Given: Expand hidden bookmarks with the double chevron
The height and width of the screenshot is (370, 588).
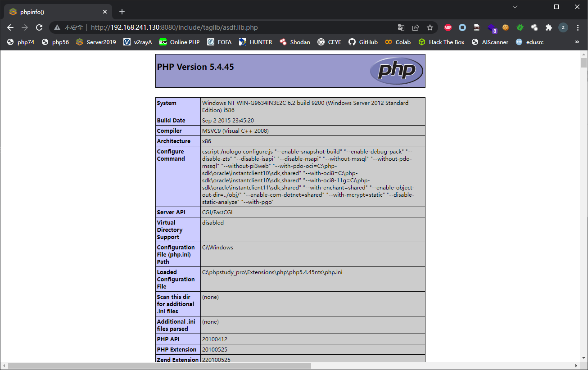Looking at the screenshot, I should point(577,42).
